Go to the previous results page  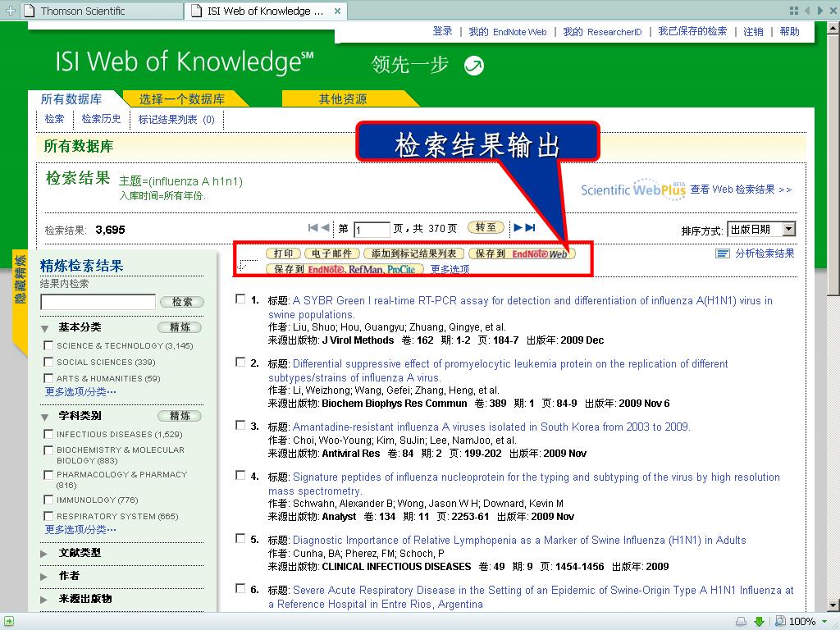[325, 228]
